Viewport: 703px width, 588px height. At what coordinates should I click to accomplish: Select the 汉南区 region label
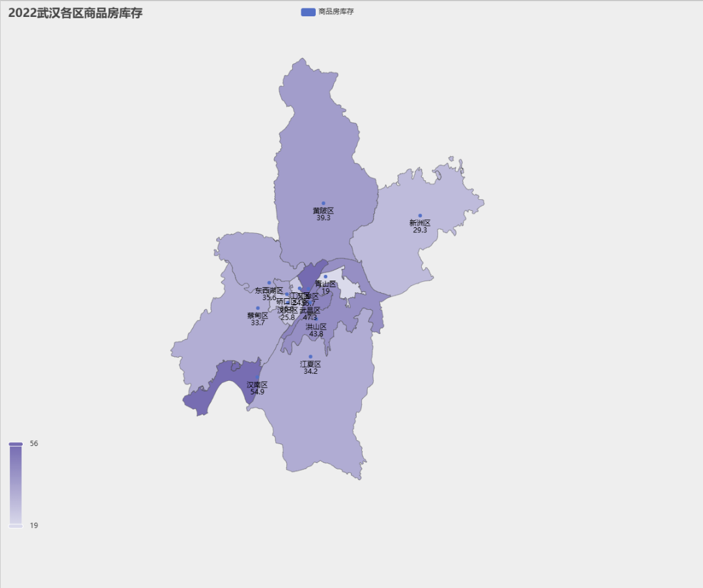[257, 384]
